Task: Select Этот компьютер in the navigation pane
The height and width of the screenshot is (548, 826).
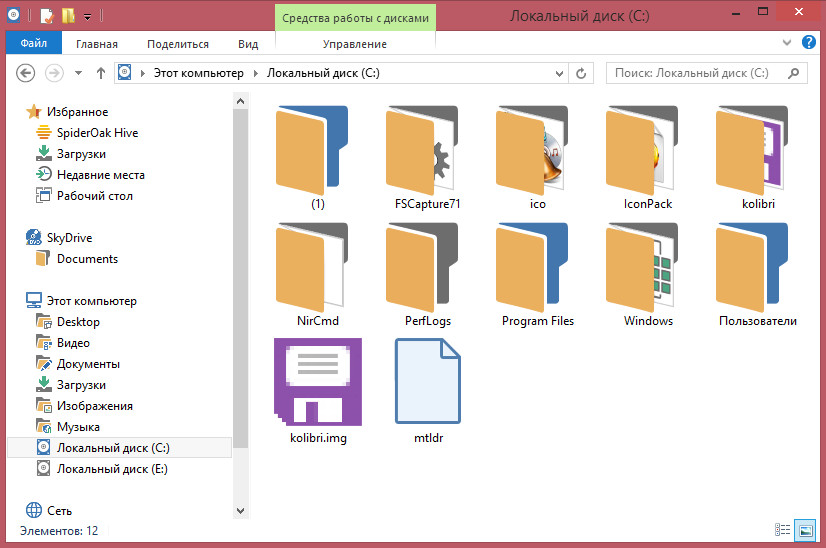Action: coord(92,301)
